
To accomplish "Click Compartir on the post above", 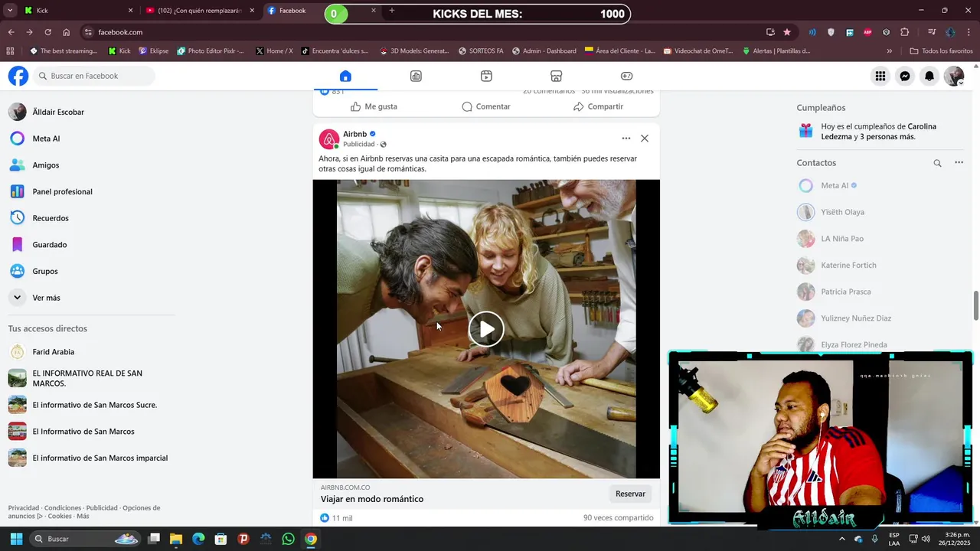I will pos(598,106).
